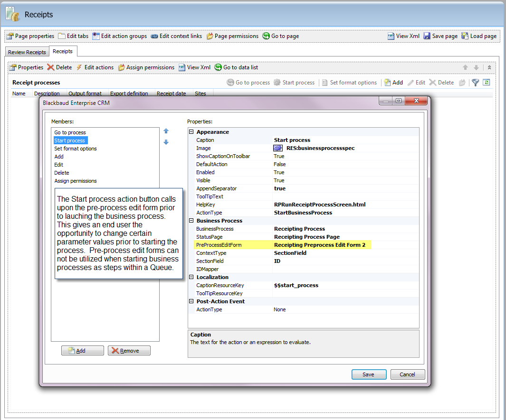This screenshot has height=420, width=506.
Task: Click the Save page button
Action: point(440,36)
